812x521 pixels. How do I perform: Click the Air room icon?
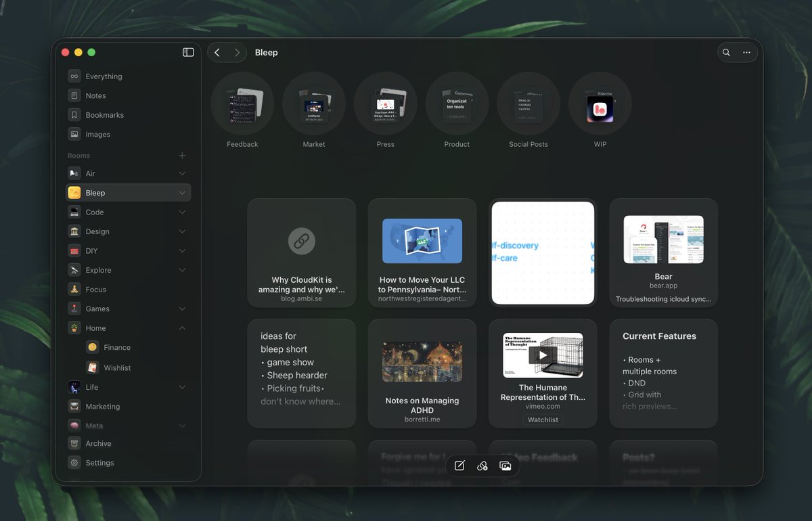point(74,173)
